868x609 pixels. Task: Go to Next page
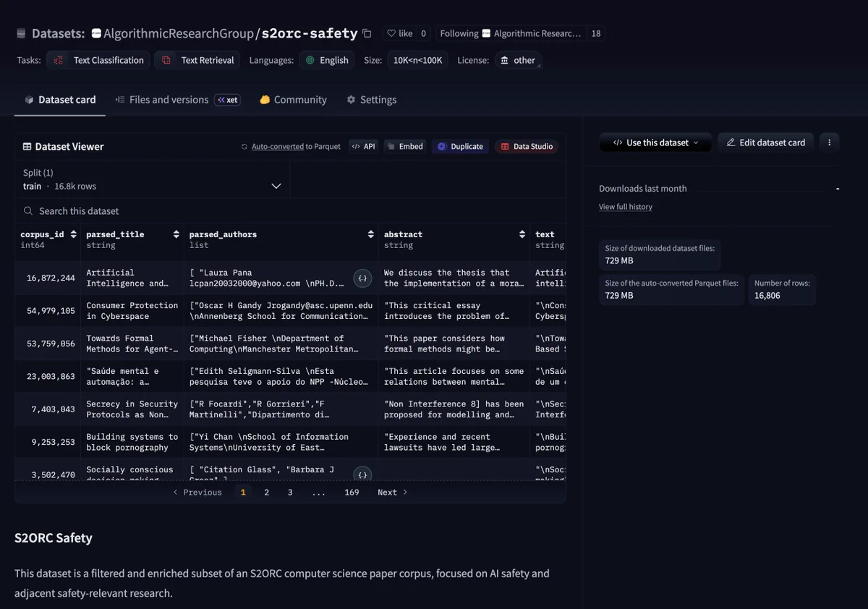(x=393, y=493)
